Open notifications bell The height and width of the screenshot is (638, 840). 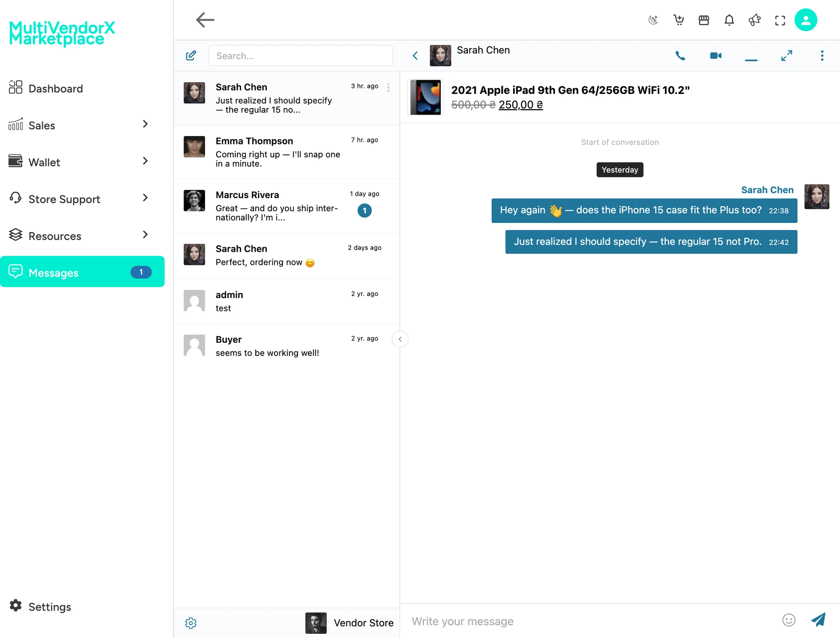click(x=729, y=20)
